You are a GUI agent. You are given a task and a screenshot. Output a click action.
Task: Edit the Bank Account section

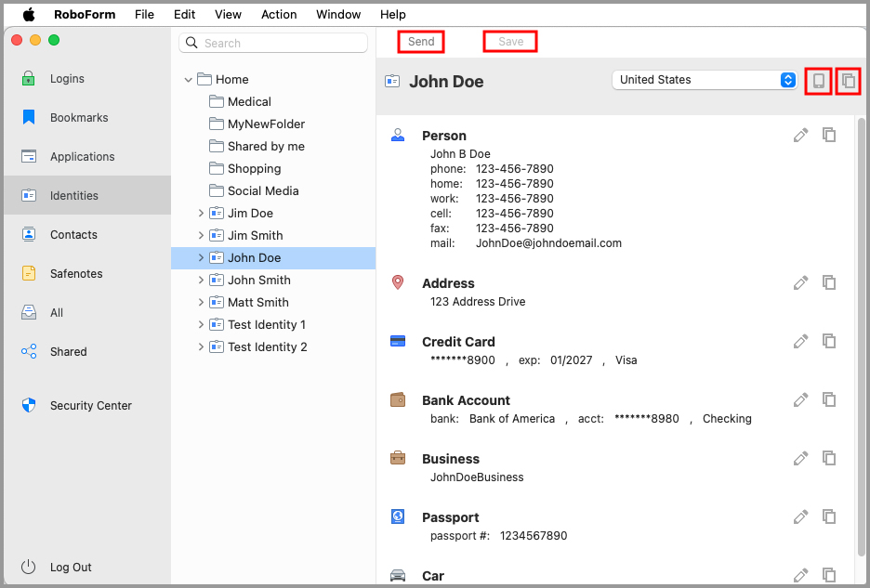[x=800, y=400]
